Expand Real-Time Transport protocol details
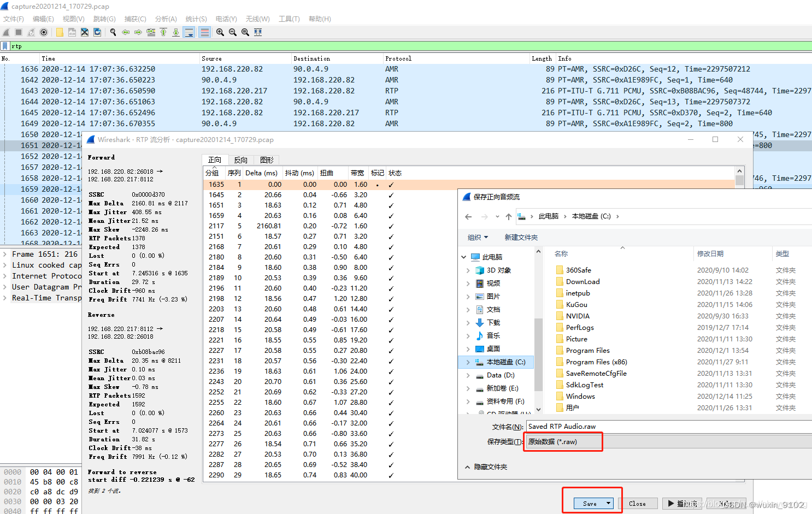The image size is (812, 514). pyautogui.click(x=4, y=297)
